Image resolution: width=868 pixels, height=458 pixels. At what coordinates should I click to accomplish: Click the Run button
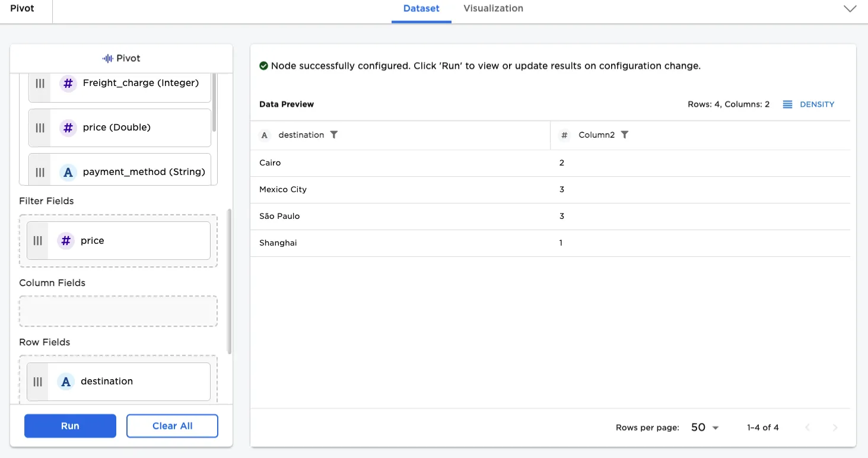tap(70, 425)
